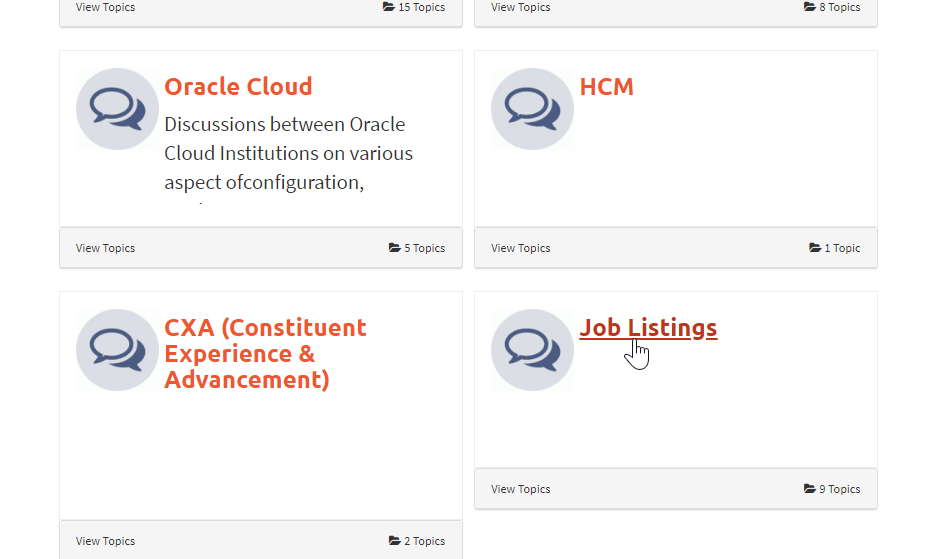Screen dimensions: 933x559
Task: Click the HCM forum chat icon
Action: tap(532, 109)
